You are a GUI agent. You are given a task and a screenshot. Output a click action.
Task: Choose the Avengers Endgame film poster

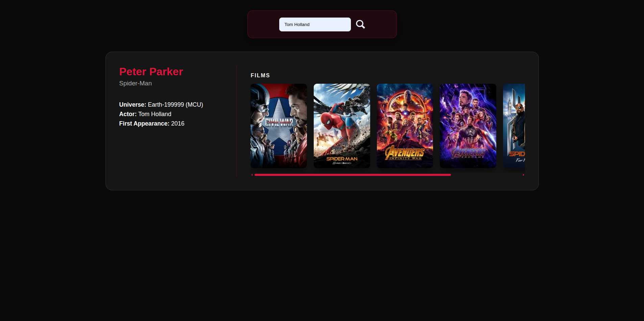[x=468, y=126]
